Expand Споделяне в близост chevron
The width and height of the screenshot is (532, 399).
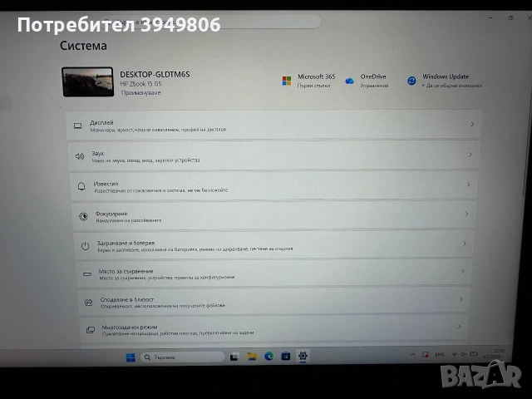coord(461,299)
